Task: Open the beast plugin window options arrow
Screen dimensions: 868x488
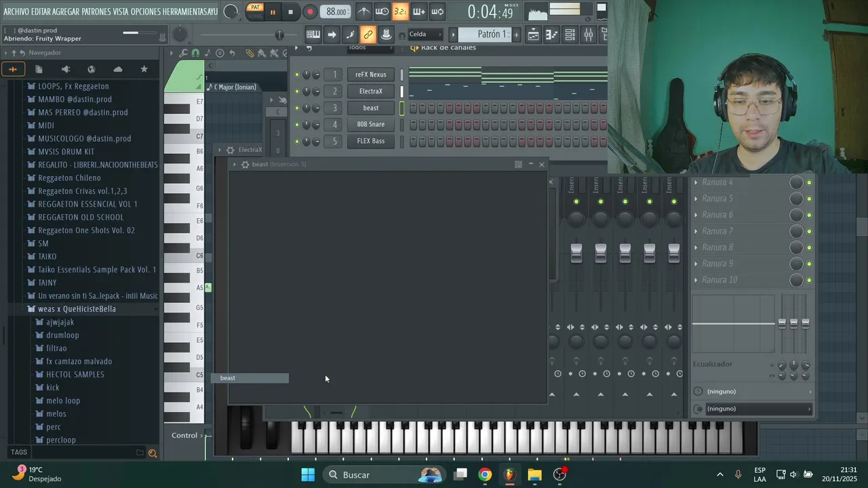Action: [x=235, y=165]
